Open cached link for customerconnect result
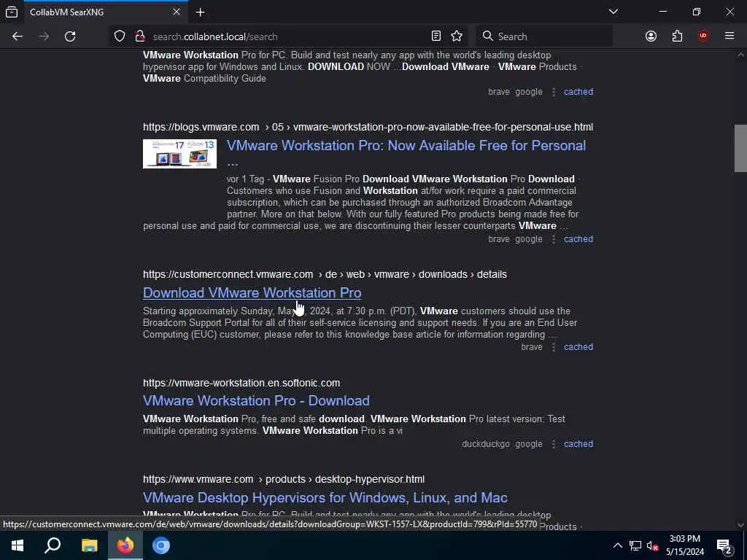The height and width of the screenshot is (560, 747). [578, 347]
